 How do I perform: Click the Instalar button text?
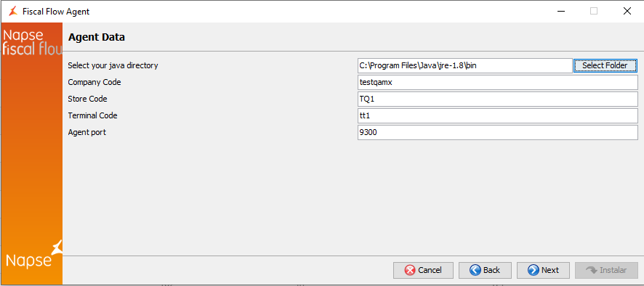pos(613,270)
